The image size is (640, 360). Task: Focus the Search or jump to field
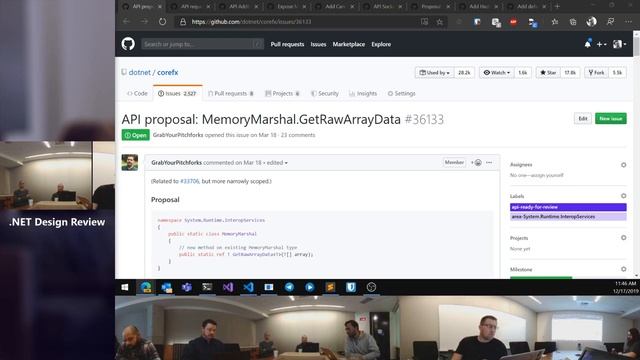coord(202,44)
